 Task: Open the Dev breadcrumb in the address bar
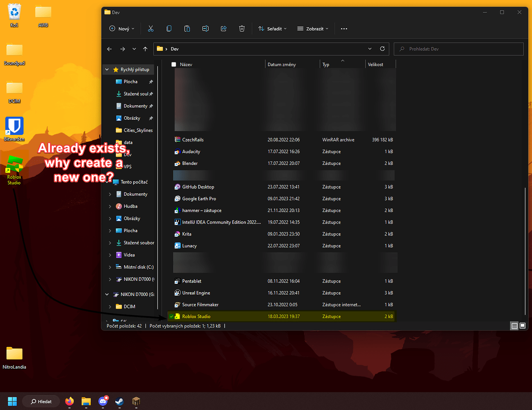click(x=175, y=49)
